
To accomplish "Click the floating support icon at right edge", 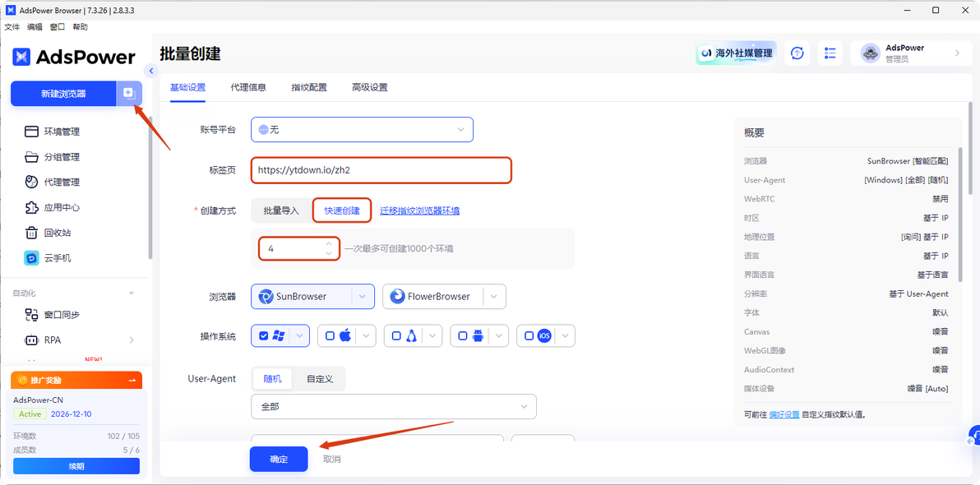I will (x=974, y=436).
